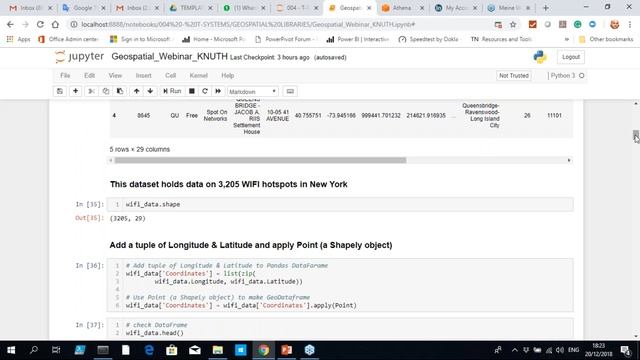Open Other bookmarks folder
Image resolution: width=640 pixels, height=360 pixels.
pyautogui.click(x=606, y=39)
